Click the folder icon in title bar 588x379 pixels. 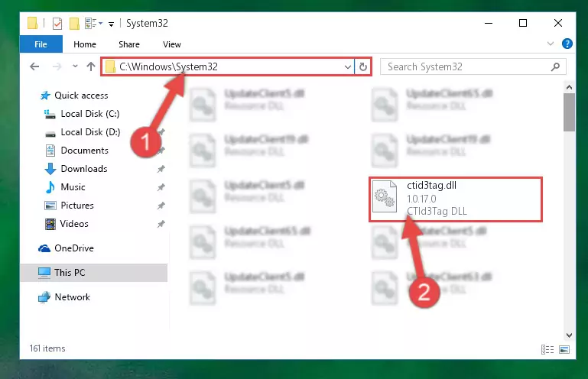click(x=33, y=23)
